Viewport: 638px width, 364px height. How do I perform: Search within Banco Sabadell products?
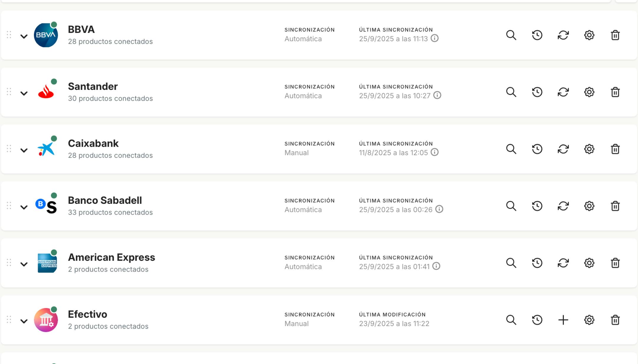511,206
